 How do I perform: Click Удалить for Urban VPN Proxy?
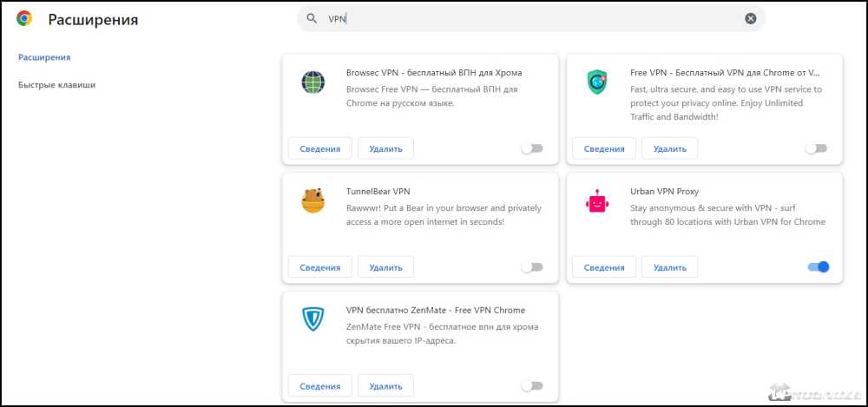(x=669, y=267)
